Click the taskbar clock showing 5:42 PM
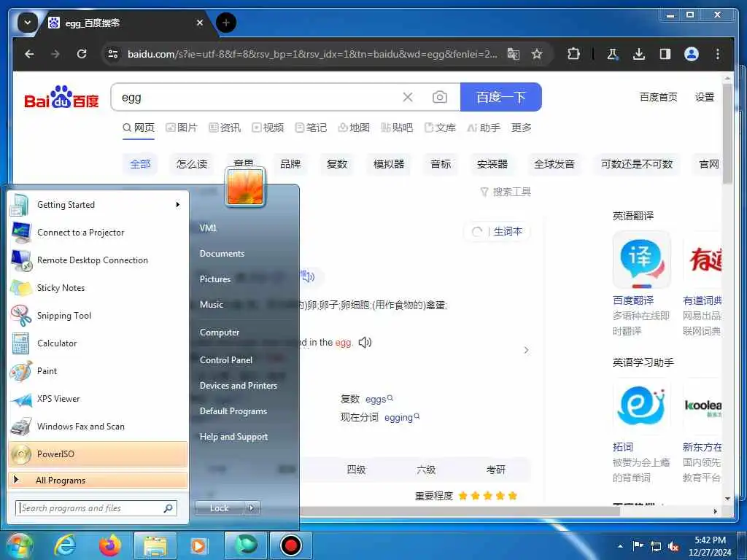This screenshot has width=747, height=560. 710,546
